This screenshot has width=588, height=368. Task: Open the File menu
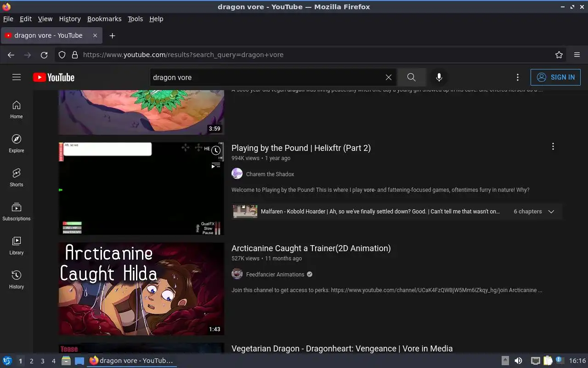click(x=8, y=19)
